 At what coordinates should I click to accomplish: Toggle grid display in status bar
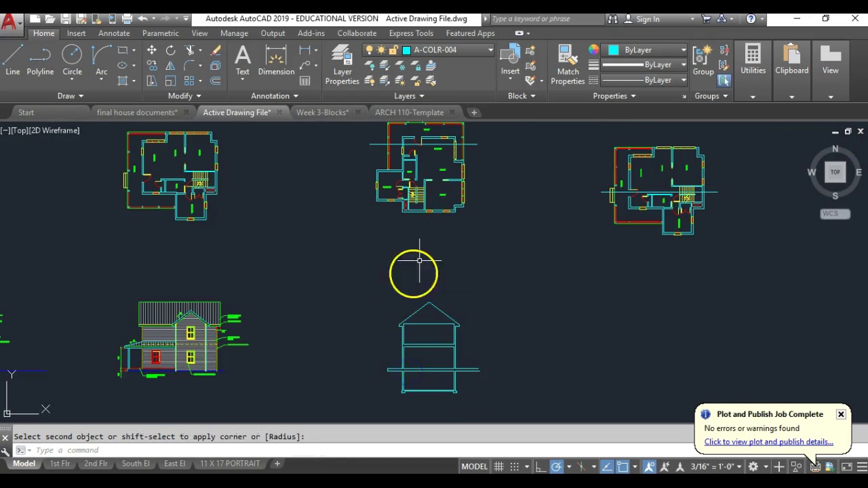[499, 466]
